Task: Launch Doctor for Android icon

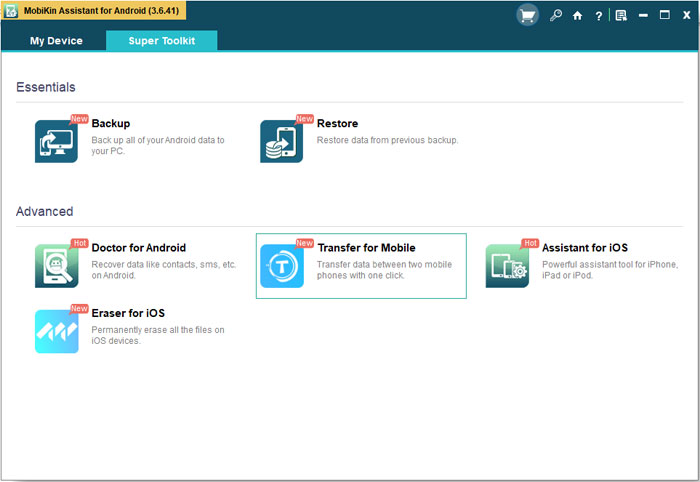Action: [x=56, y=266]
